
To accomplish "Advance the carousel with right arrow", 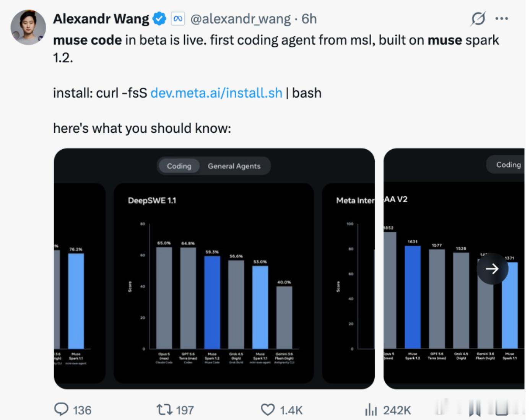I will pyautogui.click(x=492, y=269).
